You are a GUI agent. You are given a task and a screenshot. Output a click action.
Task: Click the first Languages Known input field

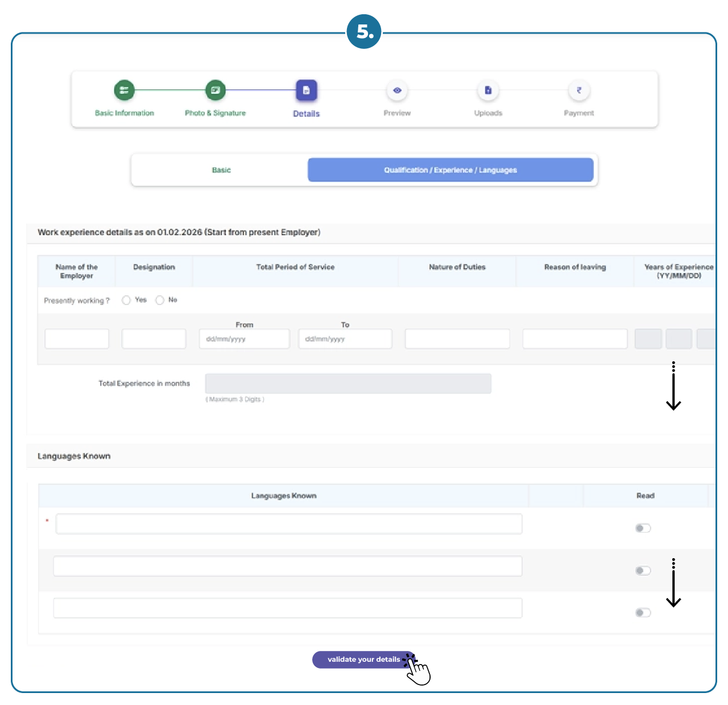tap(288, 523)
